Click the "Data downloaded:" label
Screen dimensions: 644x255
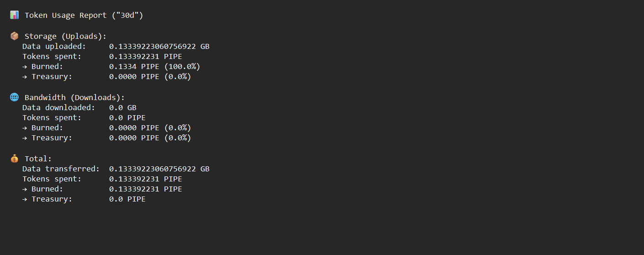point(58,108)
